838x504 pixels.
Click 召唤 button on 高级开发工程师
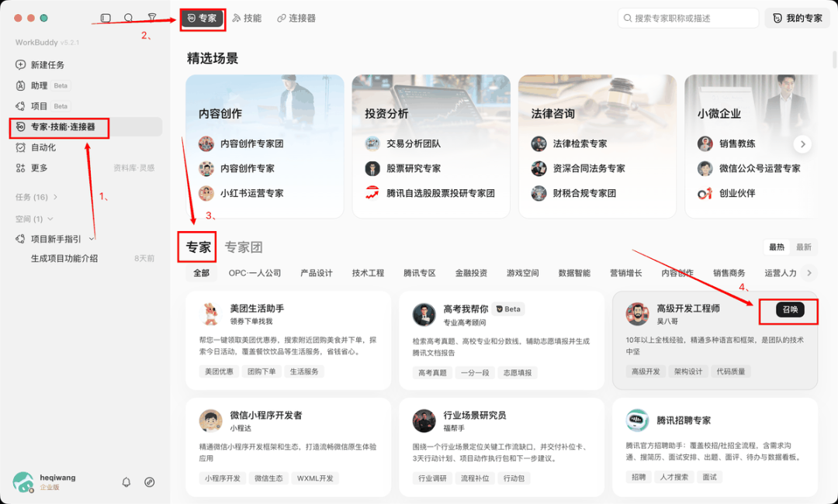790,309
